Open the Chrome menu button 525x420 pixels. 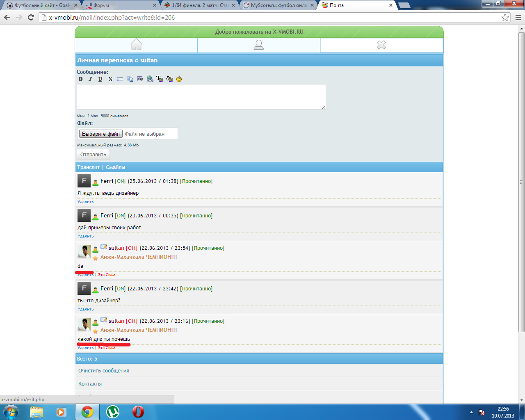point(518,17)
